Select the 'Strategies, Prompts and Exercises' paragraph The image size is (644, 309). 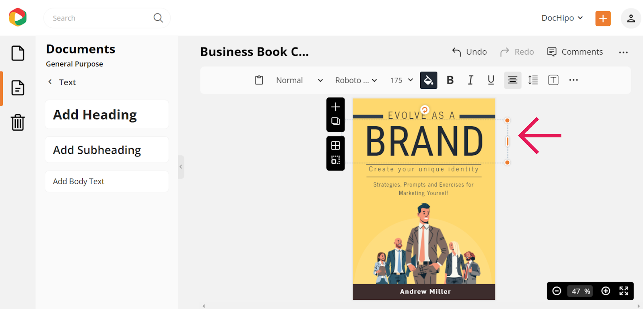click(423, 189)
